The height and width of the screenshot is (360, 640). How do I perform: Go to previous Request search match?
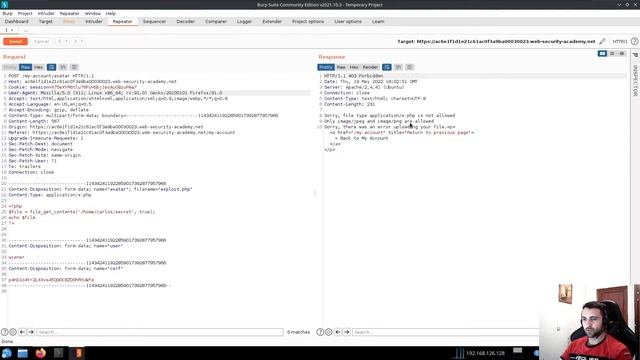point(22,332)
